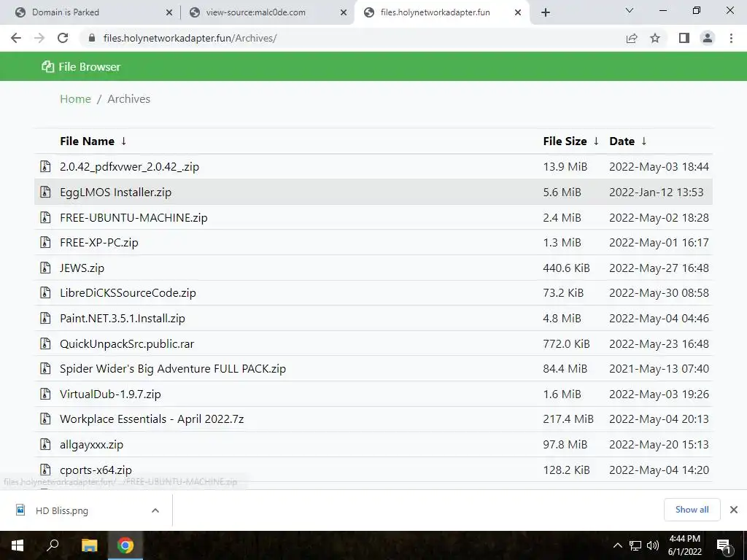Close the Domain is Parked tab
Screen dimensions: 747x560
[x=169, y=13]
